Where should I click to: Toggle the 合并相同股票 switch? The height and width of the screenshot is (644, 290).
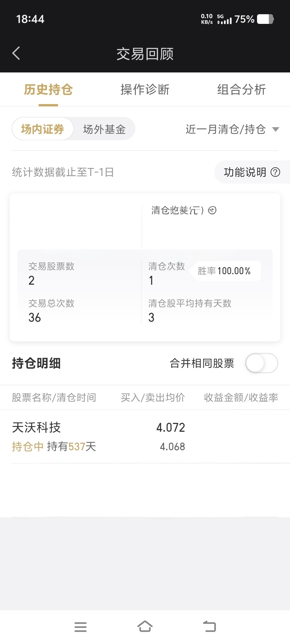262,363
